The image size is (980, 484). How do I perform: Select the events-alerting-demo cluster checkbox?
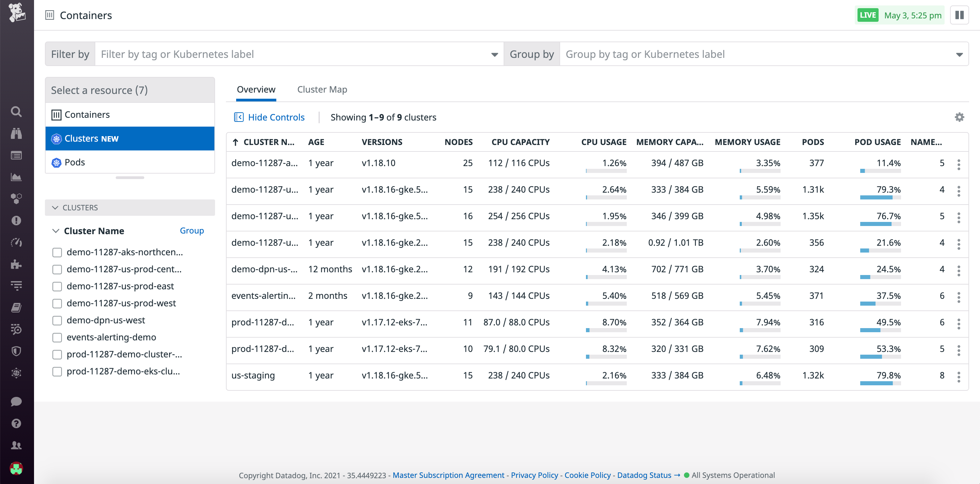coord(57,338)
